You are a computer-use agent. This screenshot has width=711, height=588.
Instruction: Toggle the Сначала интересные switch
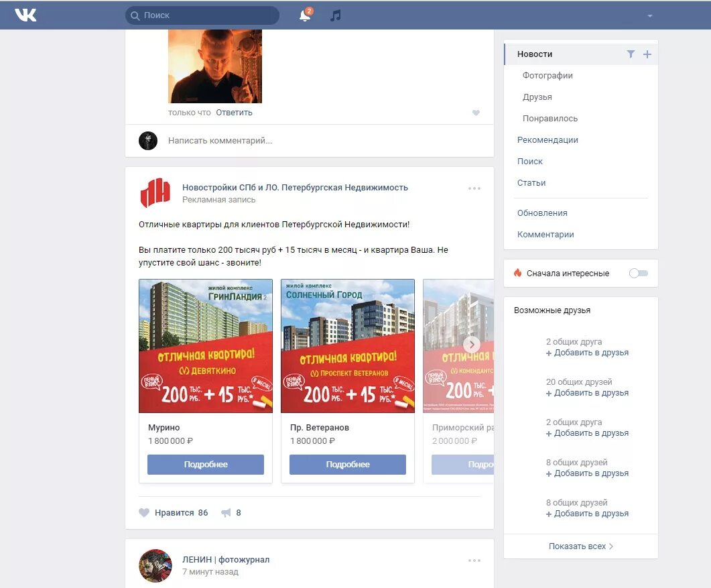click(639, 273)
